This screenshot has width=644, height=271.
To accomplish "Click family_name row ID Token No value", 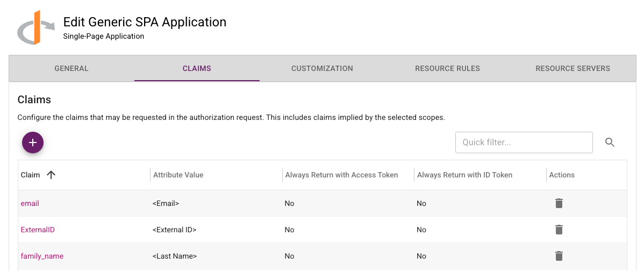I will [x=421, y=256].
